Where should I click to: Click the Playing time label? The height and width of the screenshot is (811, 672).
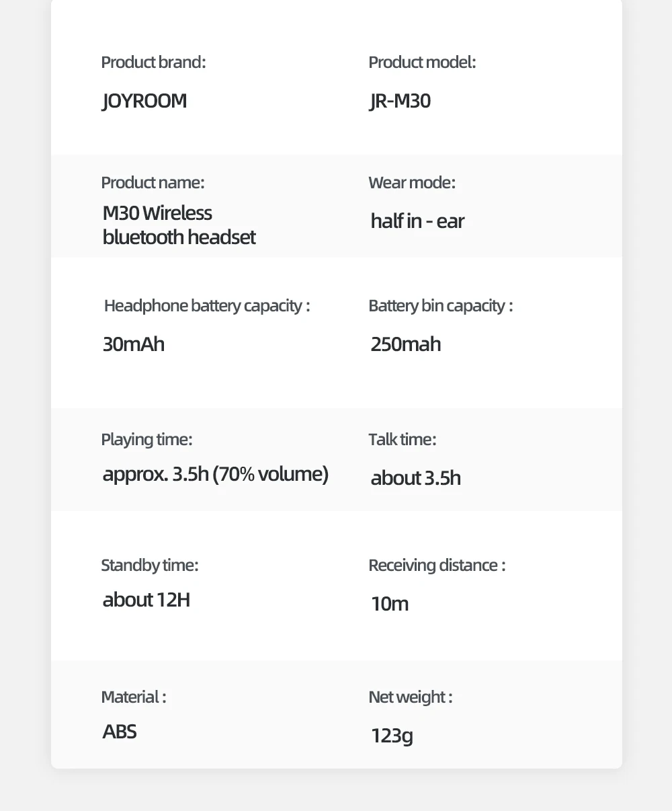point(146,440)
